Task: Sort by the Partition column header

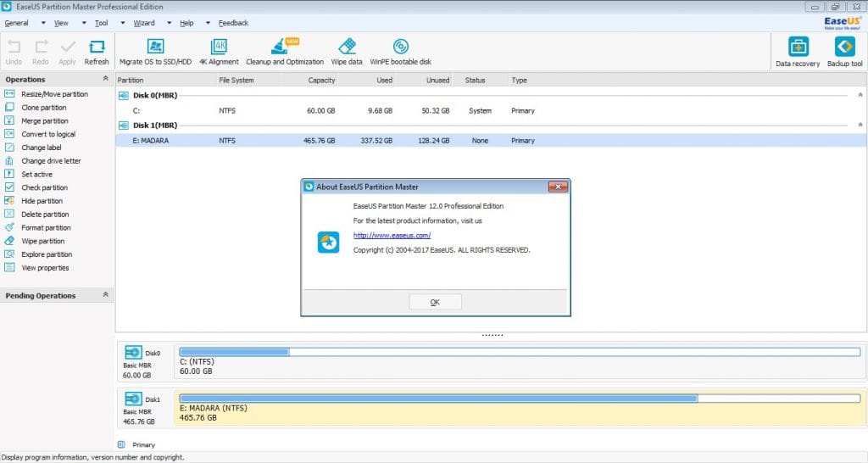Action: 131,81
